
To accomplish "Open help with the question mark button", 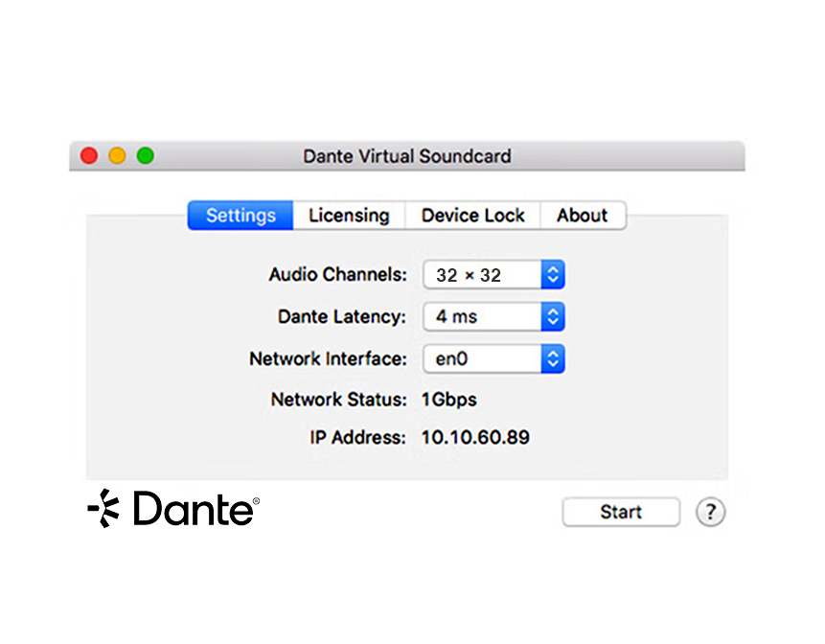I will (x=710, y=512).
